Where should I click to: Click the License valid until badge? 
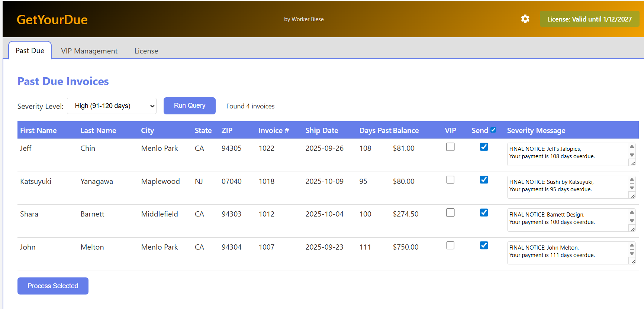(x=589, y=19)
